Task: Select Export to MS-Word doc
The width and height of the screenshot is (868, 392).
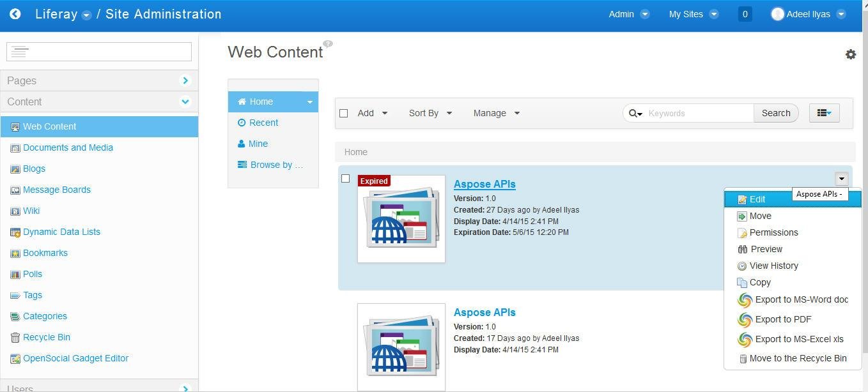Action: point(793,299)
